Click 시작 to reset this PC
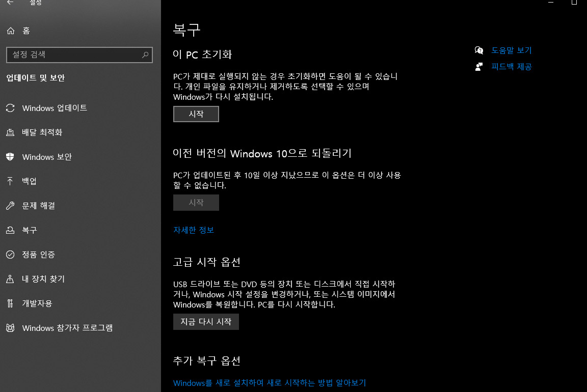 click(196, 114)
